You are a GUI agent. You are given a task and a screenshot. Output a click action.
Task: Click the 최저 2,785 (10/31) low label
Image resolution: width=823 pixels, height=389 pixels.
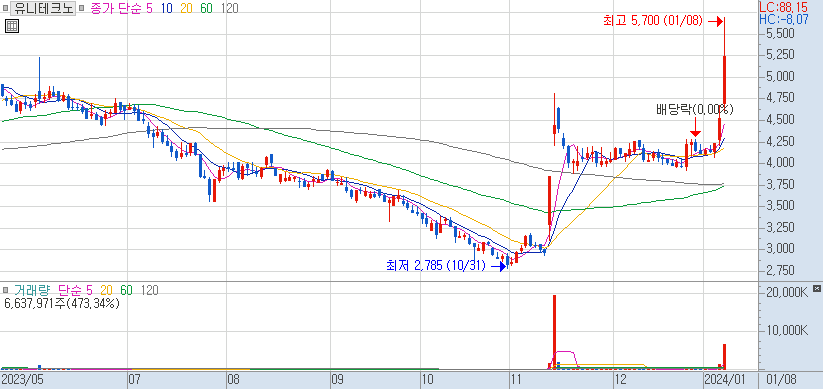pyautogui.click(x=435, y=266)
